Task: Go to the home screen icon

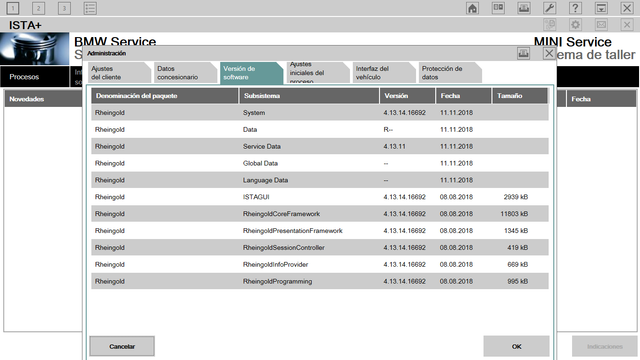Action: tap(472, 8)
